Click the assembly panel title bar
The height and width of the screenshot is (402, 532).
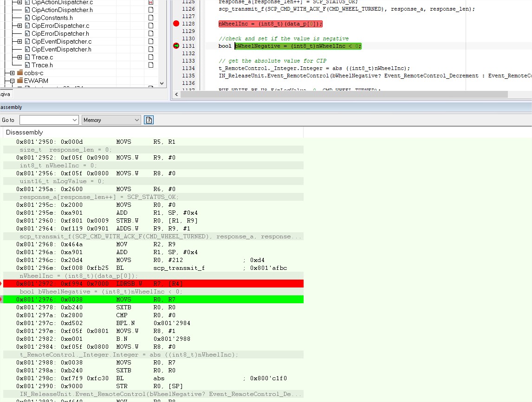tap(266, 107)
